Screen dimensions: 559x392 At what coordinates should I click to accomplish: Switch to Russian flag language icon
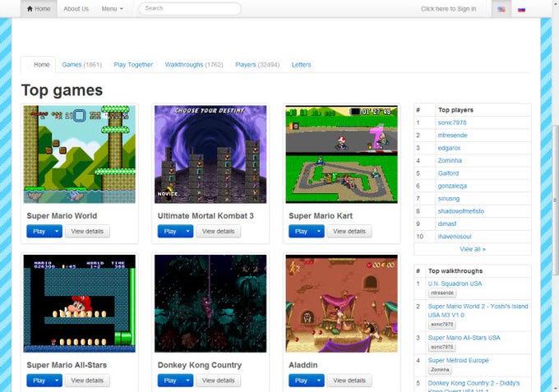521,9
